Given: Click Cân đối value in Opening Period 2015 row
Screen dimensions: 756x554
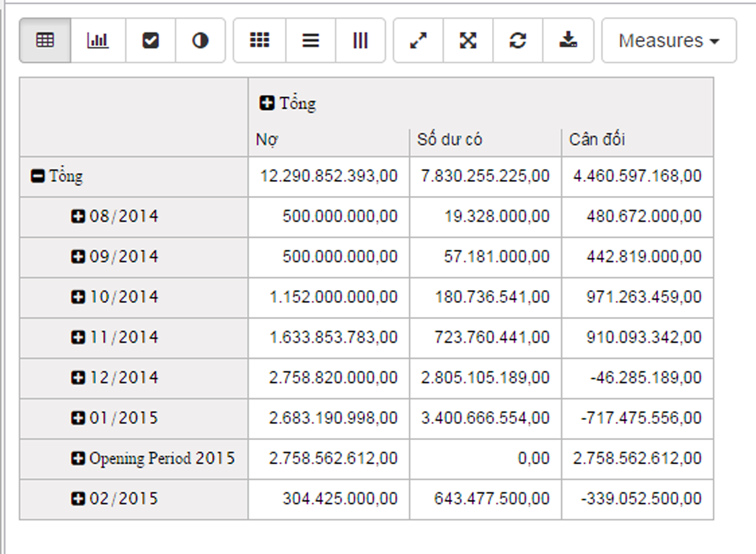Looking at the screenshot, I should click(x=637, y=458).
